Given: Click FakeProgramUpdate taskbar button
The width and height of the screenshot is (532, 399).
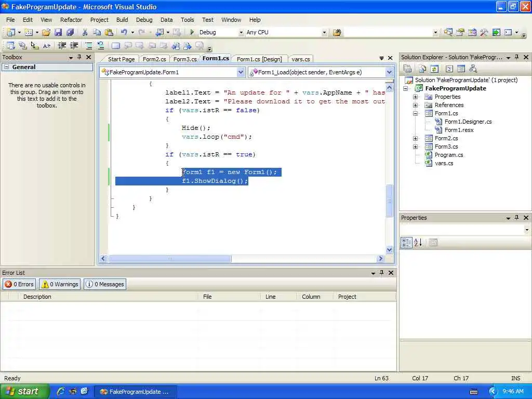Looking at the screenshot, I should [135, 392].
